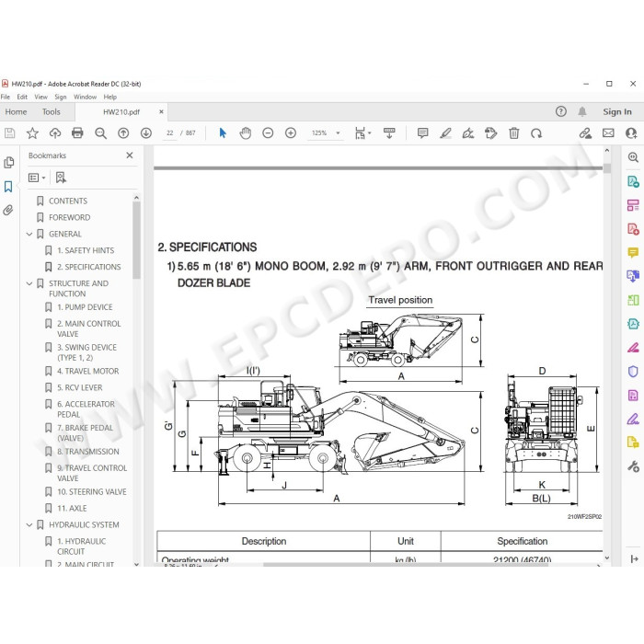Switch to the Home tab

point(16,111)
